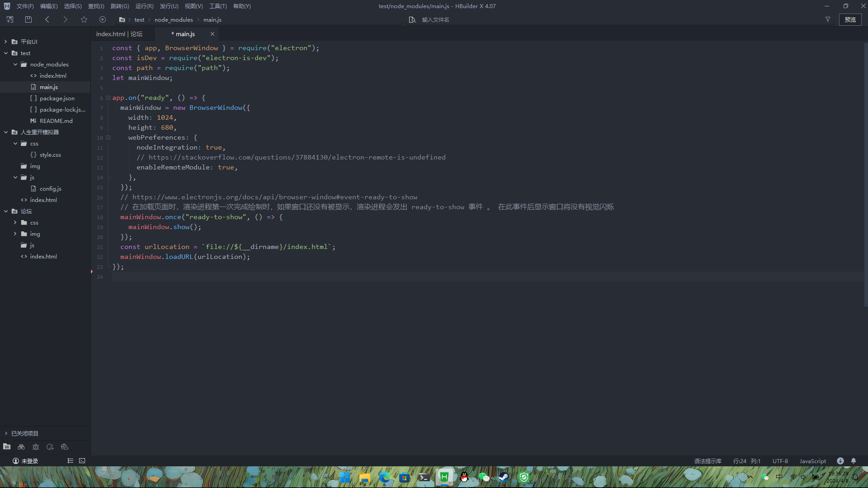Go forward with the right arrow

point(65,19)
